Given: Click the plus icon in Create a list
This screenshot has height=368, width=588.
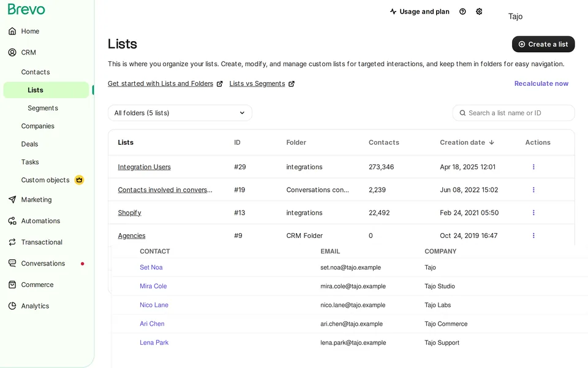Looking at the screenshot, I should (522, 44).
